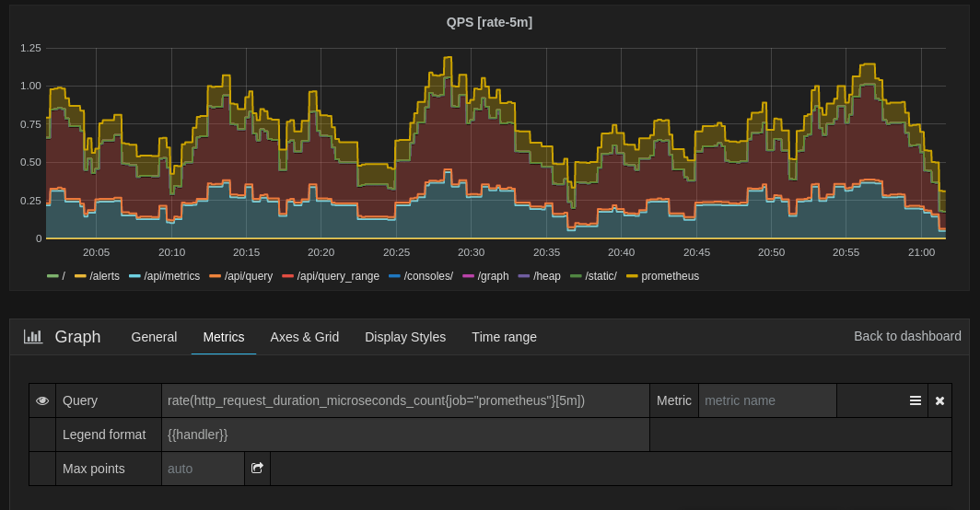Image resolution: width=980 pixels, height=510 pixels.
Task: Toggle the prometheus series legend label
Action: pos(670,276)
